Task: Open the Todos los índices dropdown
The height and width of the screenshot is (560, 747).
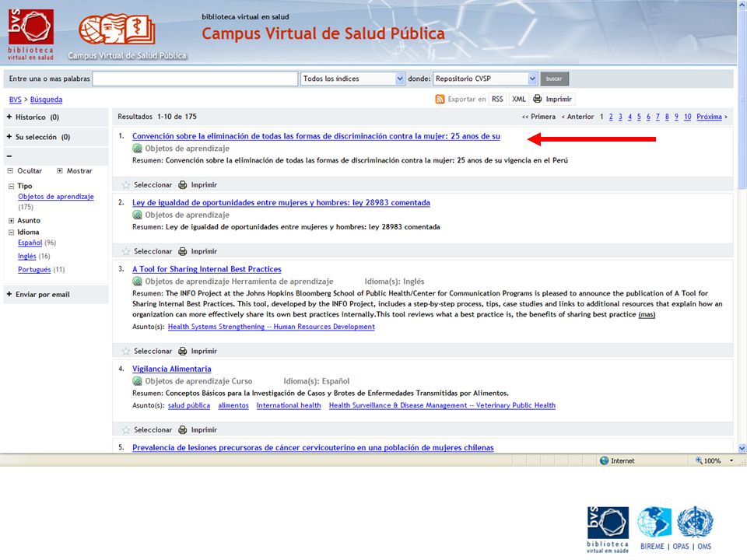Action: 352,79
